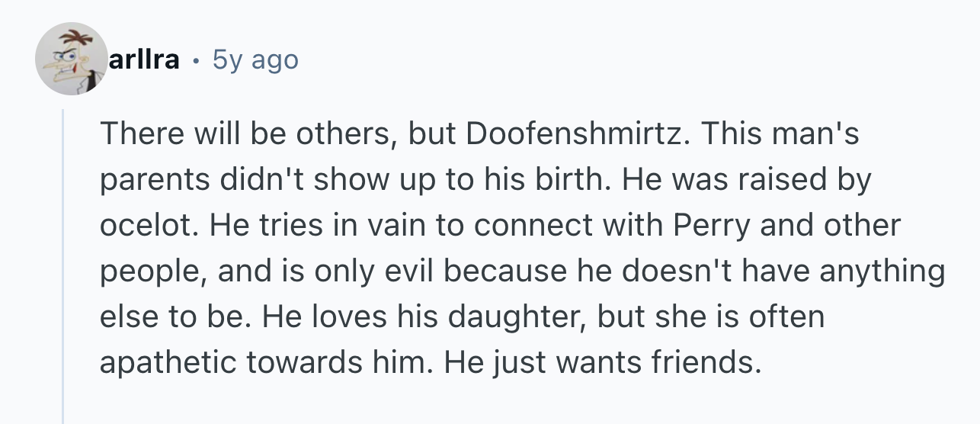Click the word "loves" in the comment
This screenshot has height=424, width=980.
299,317
